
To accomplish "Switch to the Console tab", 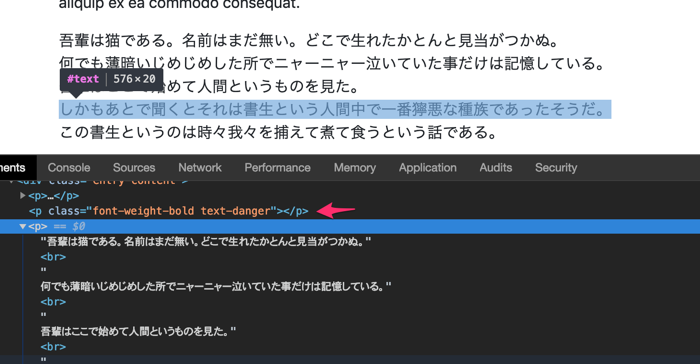I will pyautogui.click(x=69, y=167).
